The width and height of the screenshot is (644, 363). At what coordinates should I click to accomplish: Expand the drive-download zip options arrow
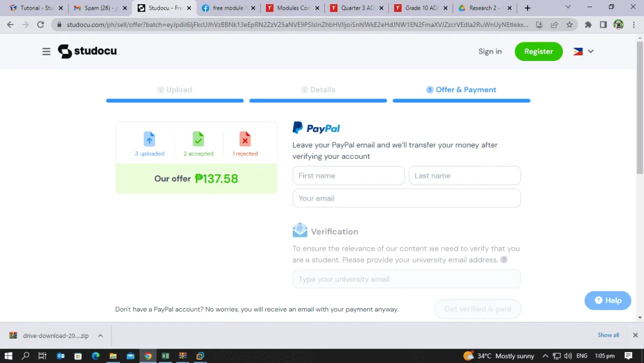[100, 336]
